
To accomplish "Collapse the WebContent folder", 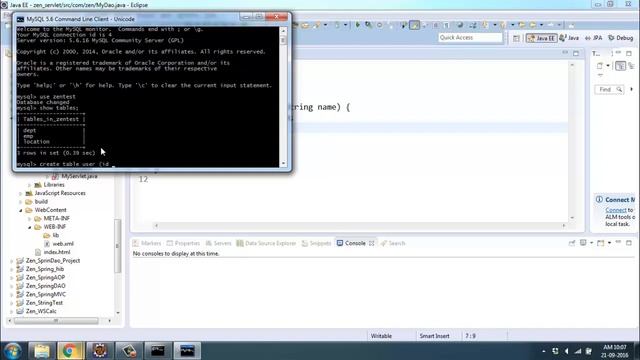I will coord(21,210).
